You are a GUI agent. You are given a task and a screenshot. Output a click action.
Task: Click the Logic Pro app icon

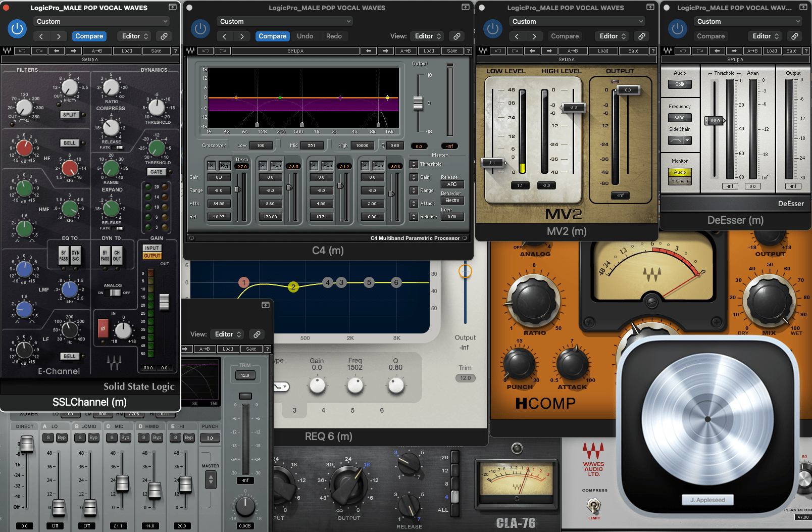708,419
